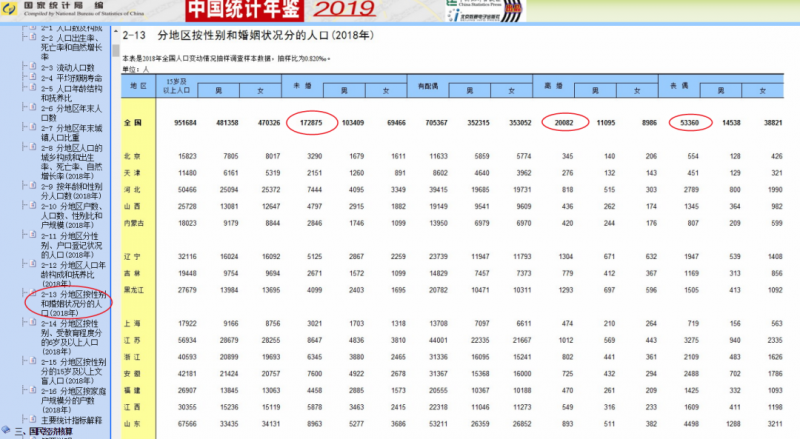Image resolution: width=800 pixels, height=439 pixels.
Task: Click the 内蒙古 row label
Action: point(134,223)
